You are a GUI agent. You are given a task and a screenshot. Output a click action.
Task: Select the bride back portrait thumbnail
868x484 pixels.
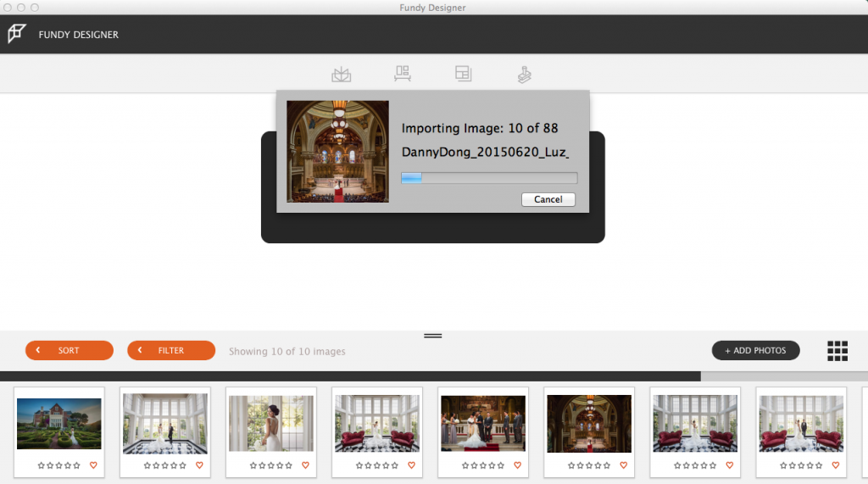(270, 423)
